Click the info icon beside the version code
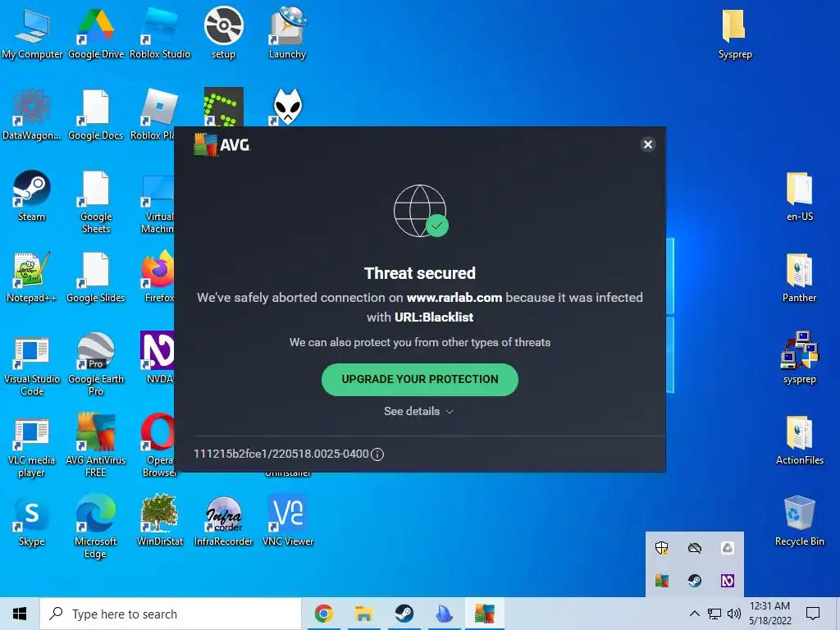 [377, 454]
